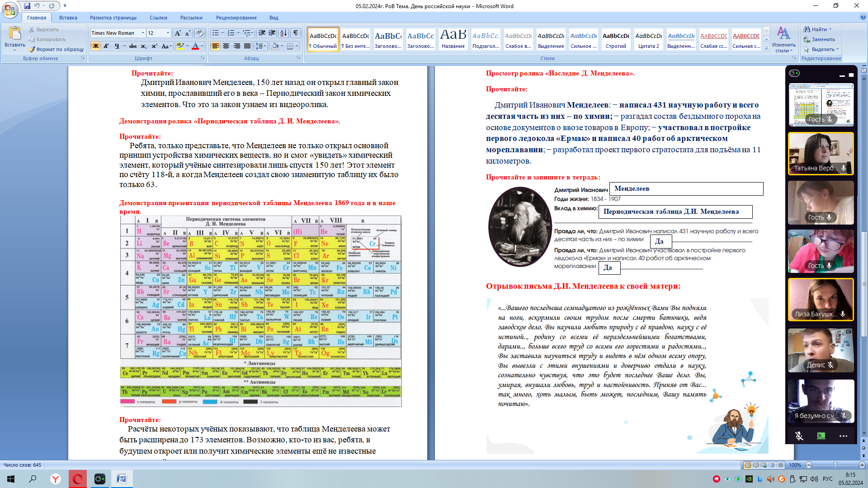Viewport: 868px width, 488px height.
Task: Open the Вставка ribbon tab
Action: pos(68,18)
